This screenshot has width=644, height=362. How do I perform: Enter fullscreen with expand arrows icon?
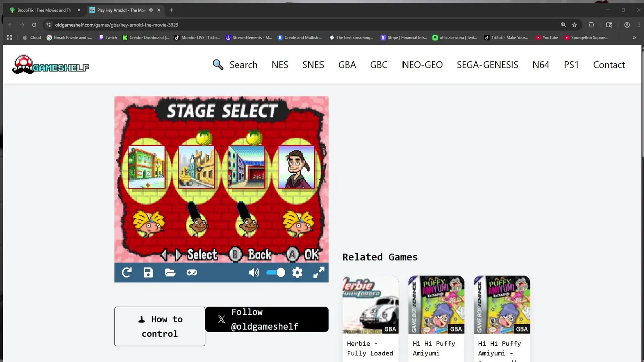click(x=319, y=273)
